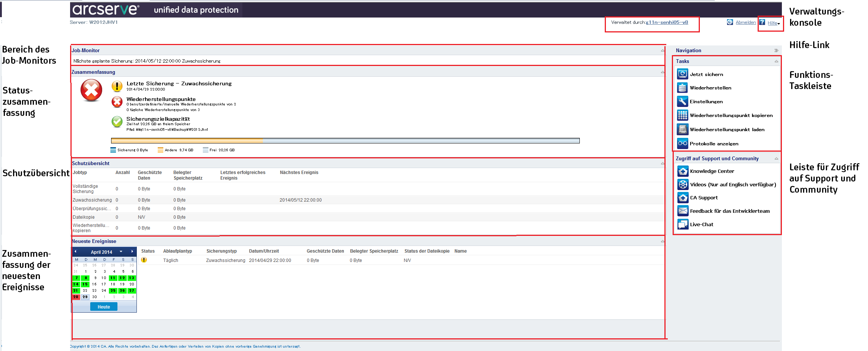Select April 29 in the calendar
The height and width of the screenshot is (351, 868).
tap(85, 297)
